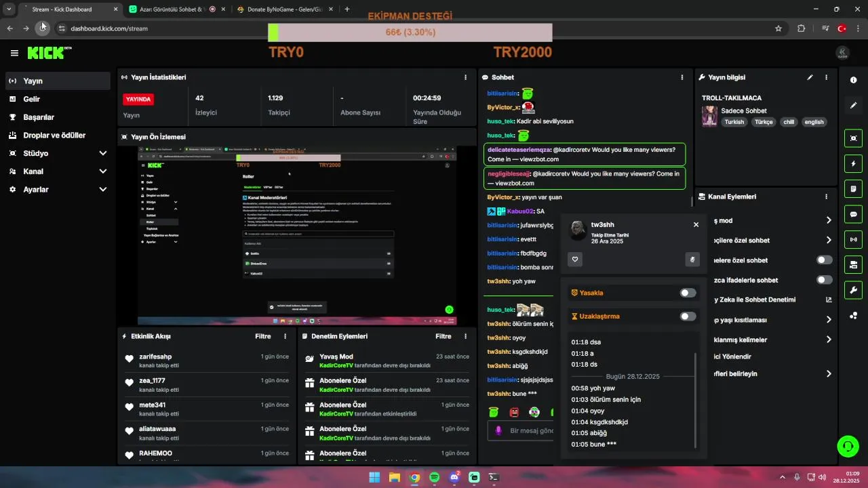Open the Etkinlik Akışı three-dot menu

coord(285,336)
